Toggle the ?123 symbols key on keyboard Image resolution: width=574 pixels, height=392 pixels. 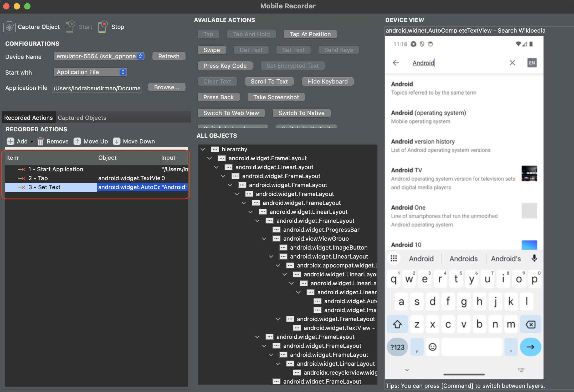[x=397, y=347]
